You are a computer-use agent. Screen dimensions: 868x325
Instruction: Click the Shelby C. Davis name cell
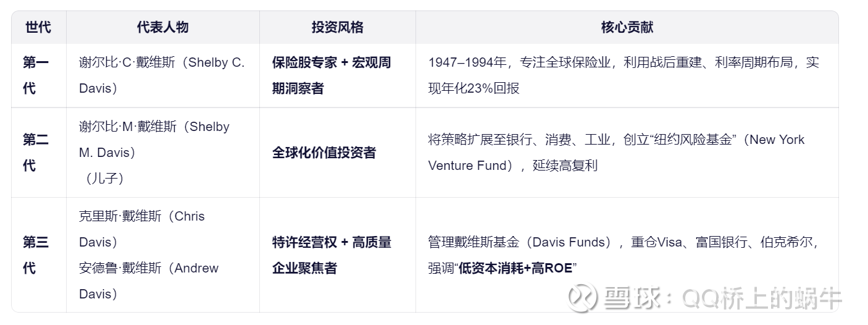coord(162,75)
